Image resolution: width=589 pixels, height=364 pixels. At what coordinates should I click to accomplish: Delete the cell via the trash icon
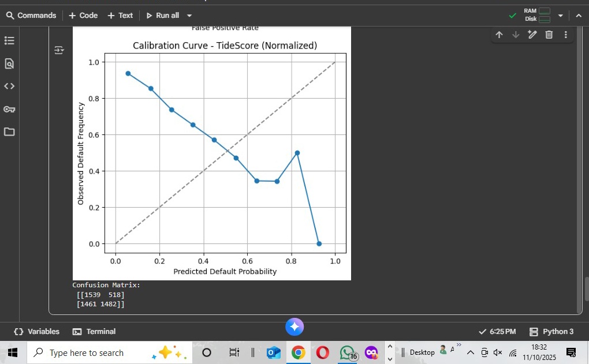point(549,35)
